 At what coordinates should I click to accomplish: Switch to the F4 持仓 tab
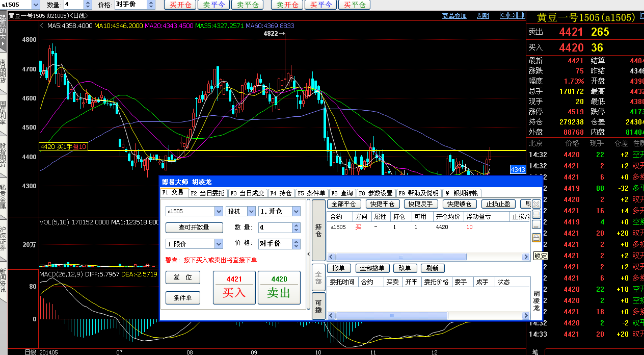click(281, 193)
